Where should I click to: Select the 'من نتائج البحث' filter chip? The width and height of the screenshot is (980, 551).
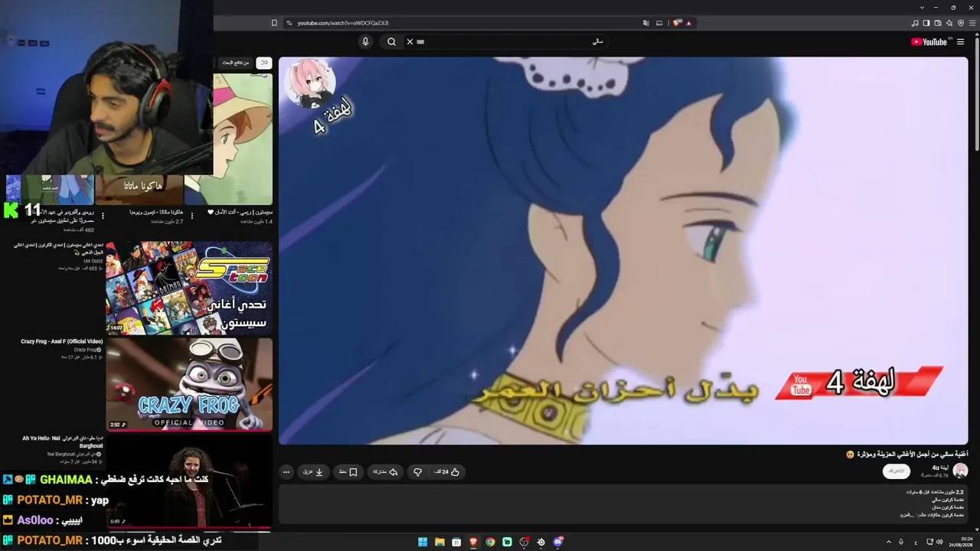tap(236, 63)
